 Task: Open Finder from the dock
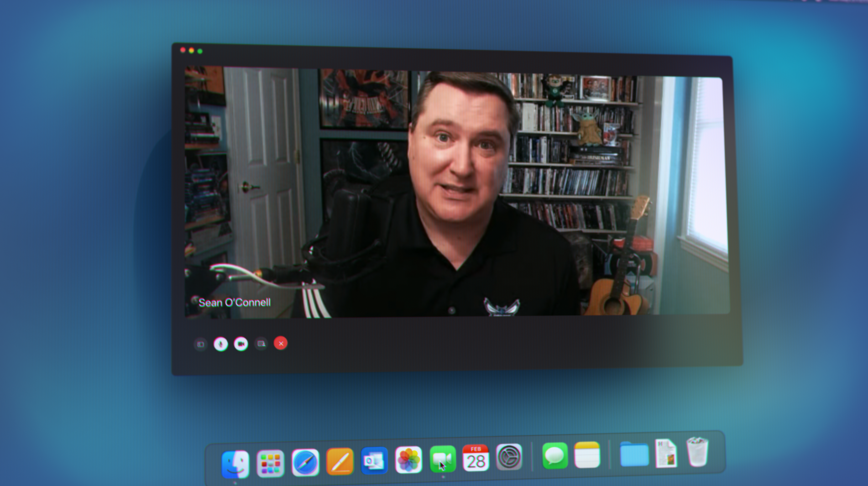coord(235,464)
